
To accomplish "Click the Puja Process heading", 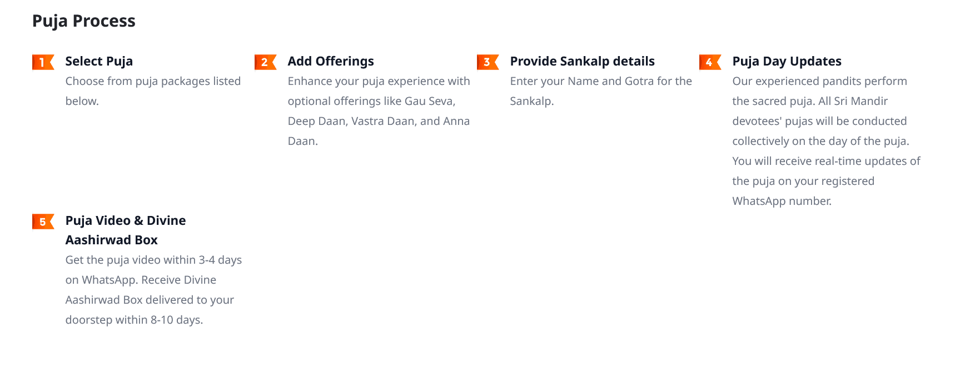I will point(84,21).
